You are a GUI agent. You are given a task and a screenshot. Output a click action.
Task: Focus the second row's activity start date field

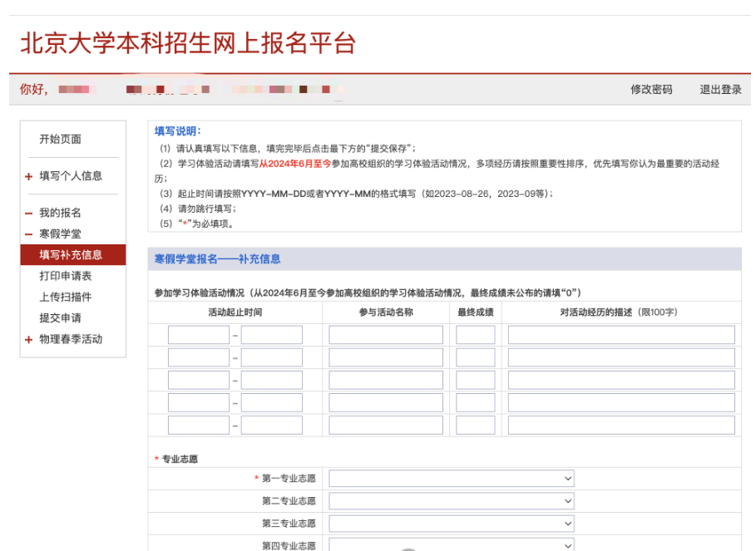tap(199, 357)
